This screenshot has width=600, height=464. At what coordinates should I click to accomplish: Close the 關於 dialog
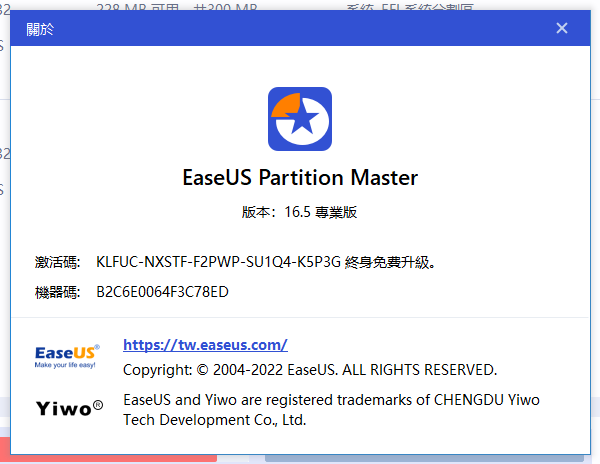[561, 28]
